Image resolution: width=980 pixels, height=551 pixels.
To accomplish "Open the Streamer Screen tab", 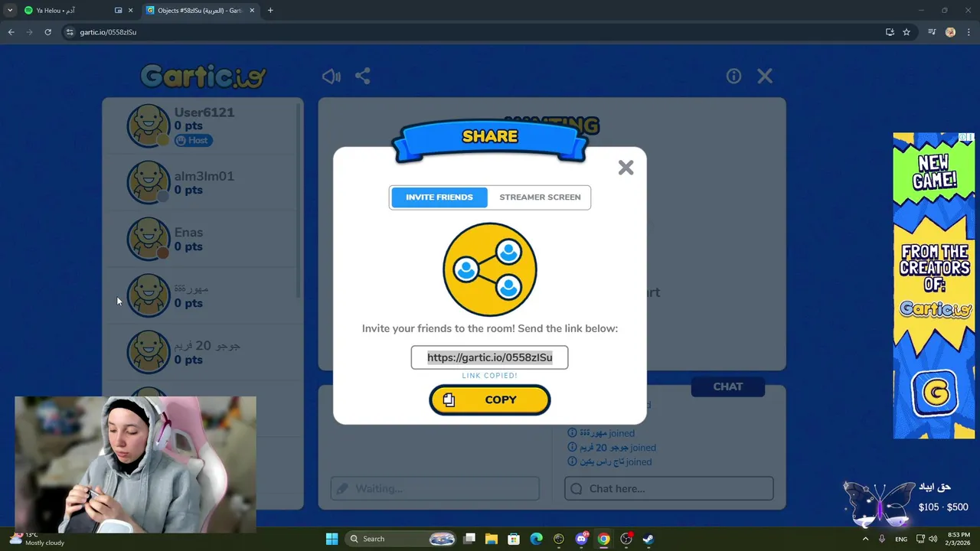I will (540, 197).
